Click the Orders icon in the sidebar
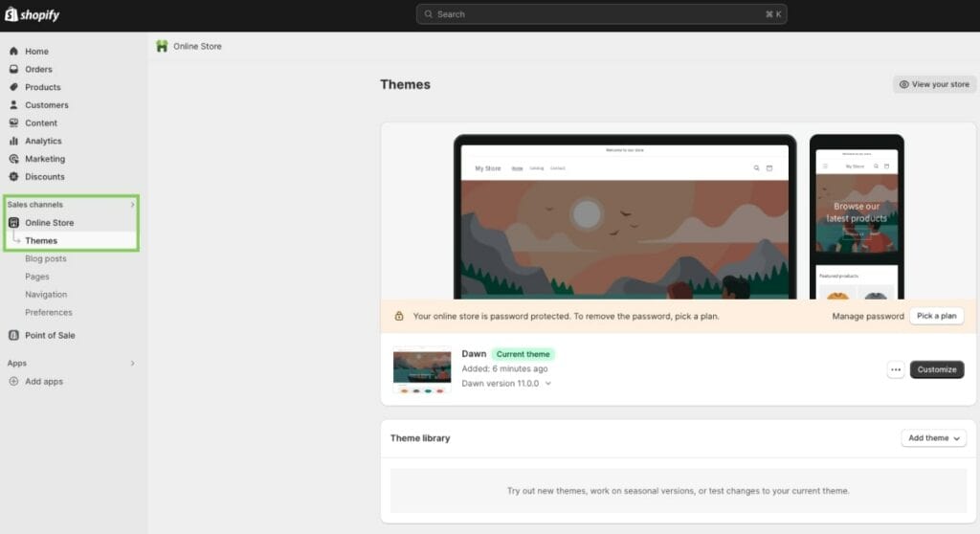The width and height of the screenshot is (980, 534). click(x=13, y=70)
